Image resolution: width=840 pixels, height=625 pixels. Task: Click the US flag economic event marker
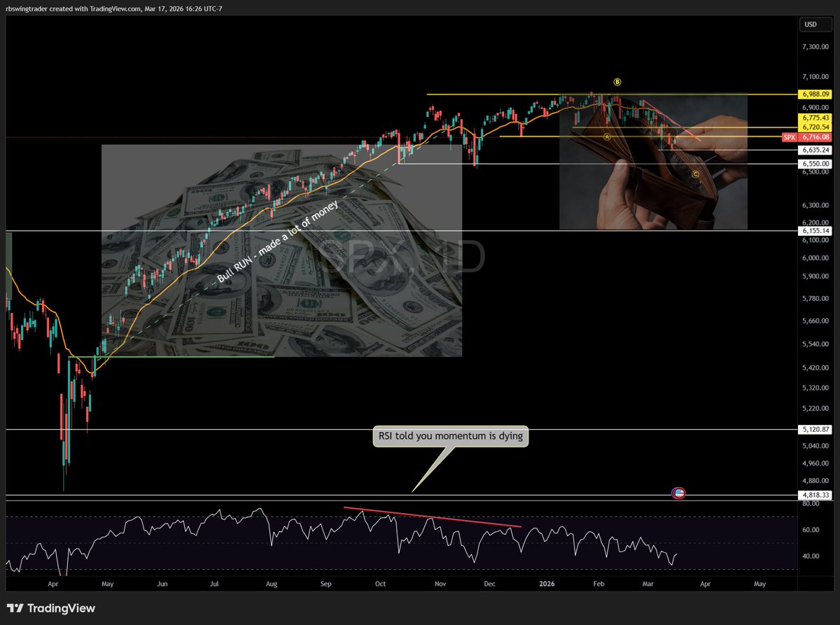678,493
